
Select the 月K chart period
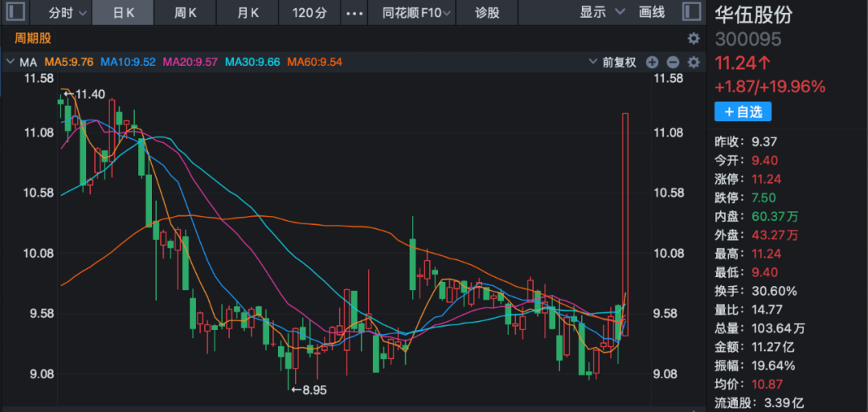(248, 13)
